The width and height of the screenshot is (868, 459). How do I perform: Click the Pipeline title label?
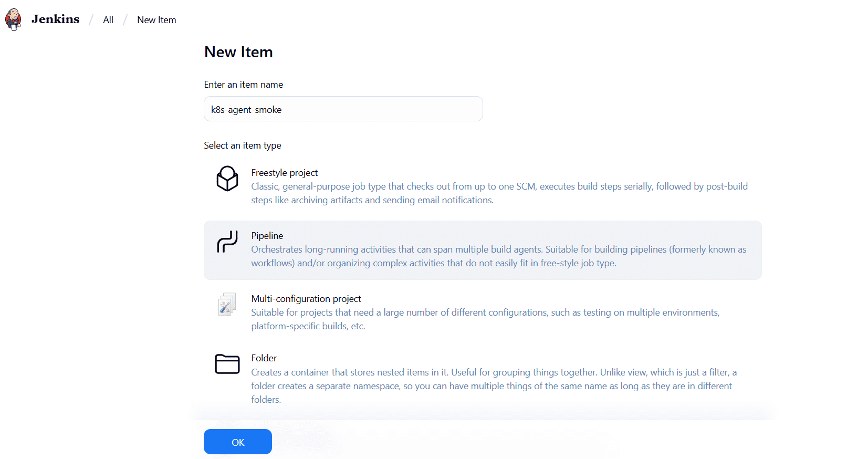(x=267, y=235)
